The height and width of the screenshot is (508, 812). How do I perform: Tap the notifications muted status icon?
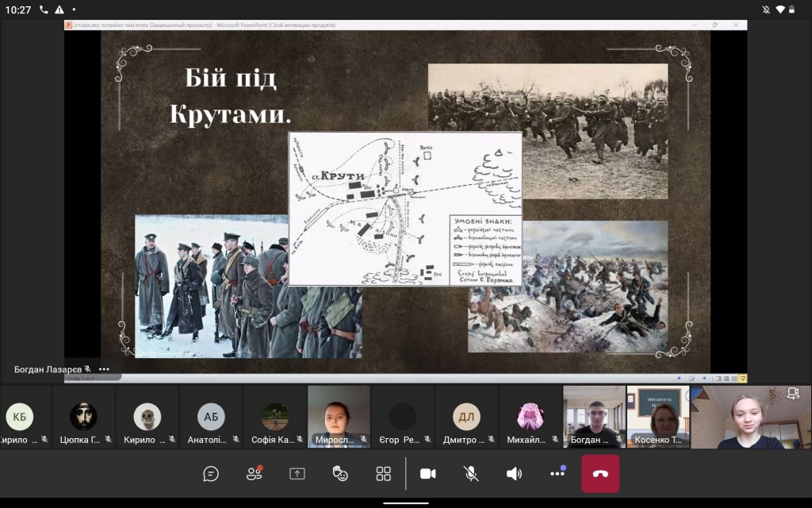click(x=766, y=10)
